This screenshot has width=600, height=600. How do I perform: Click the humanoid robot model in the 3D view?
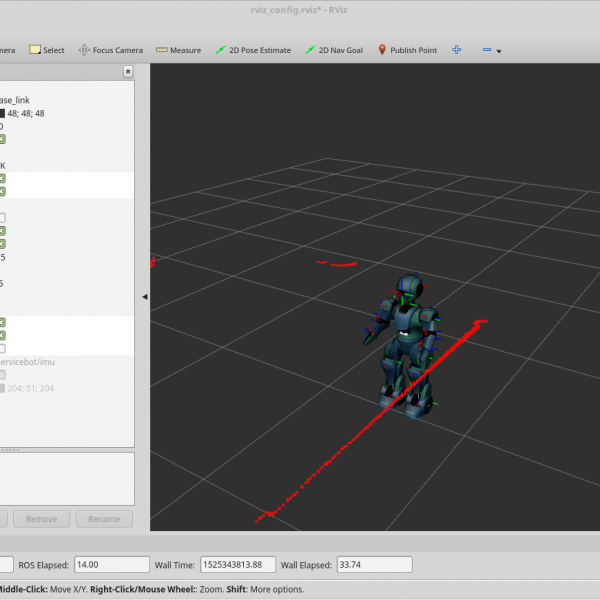(x=404, y=344)
